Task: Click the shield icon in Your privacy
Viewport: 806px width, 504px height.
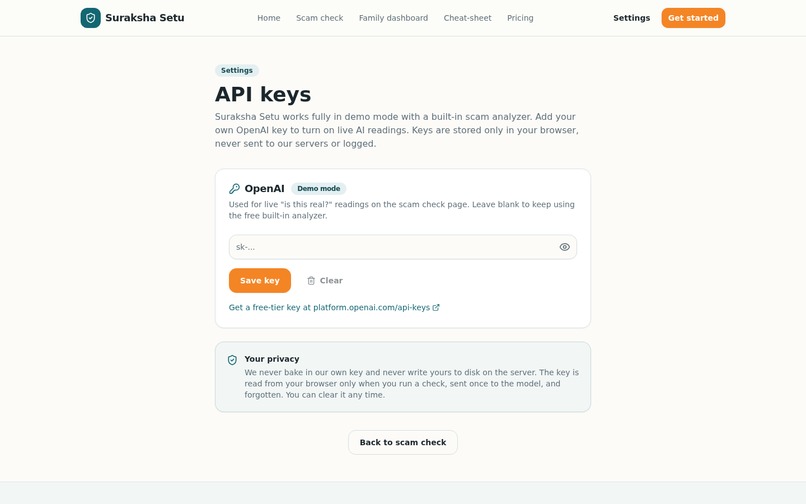Action: [x=232, y=360]
